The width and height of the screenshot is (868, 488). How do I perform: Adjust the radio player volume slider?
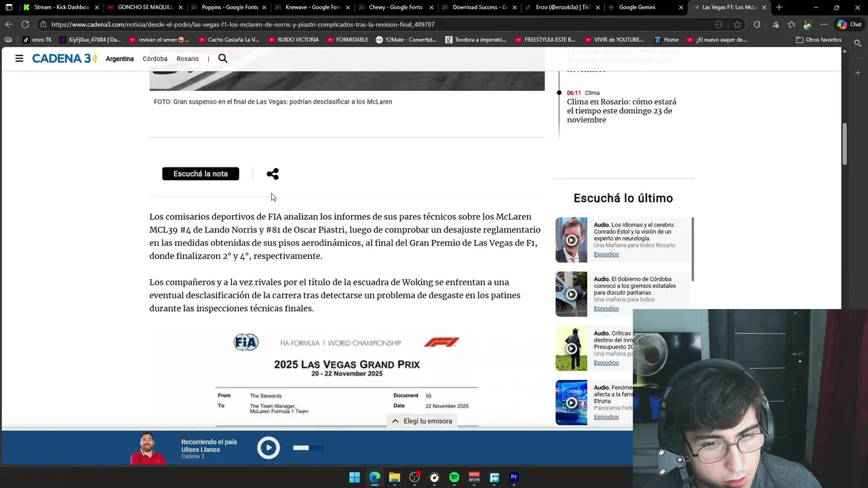point(309,447)
